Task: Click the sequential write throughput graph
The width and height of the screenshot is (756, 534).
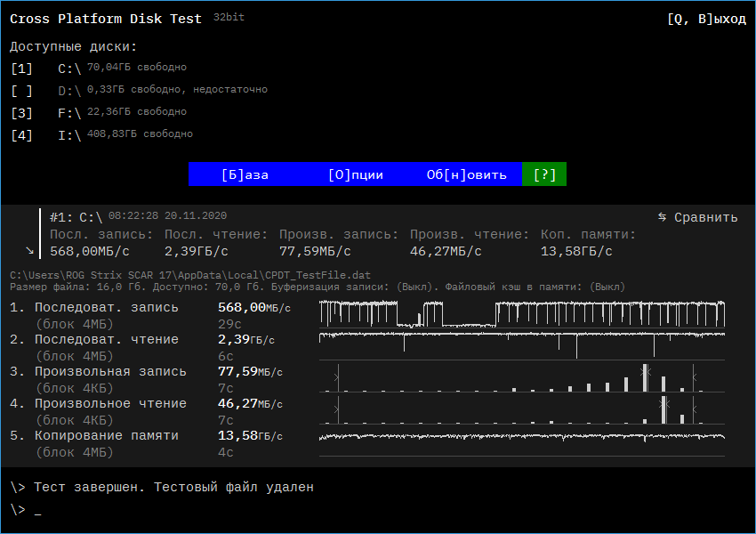Action: [522, 314]
